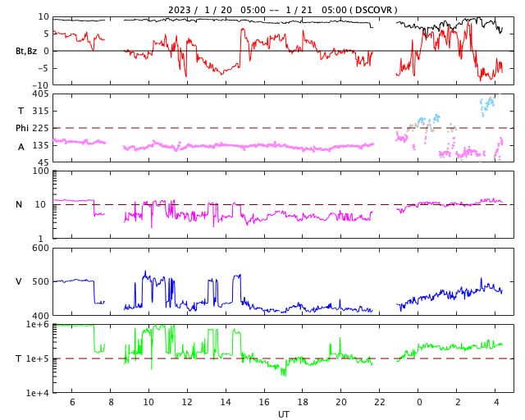525x420 pixels.
Task: Click the 'N' density axis label
Action: 19,204
